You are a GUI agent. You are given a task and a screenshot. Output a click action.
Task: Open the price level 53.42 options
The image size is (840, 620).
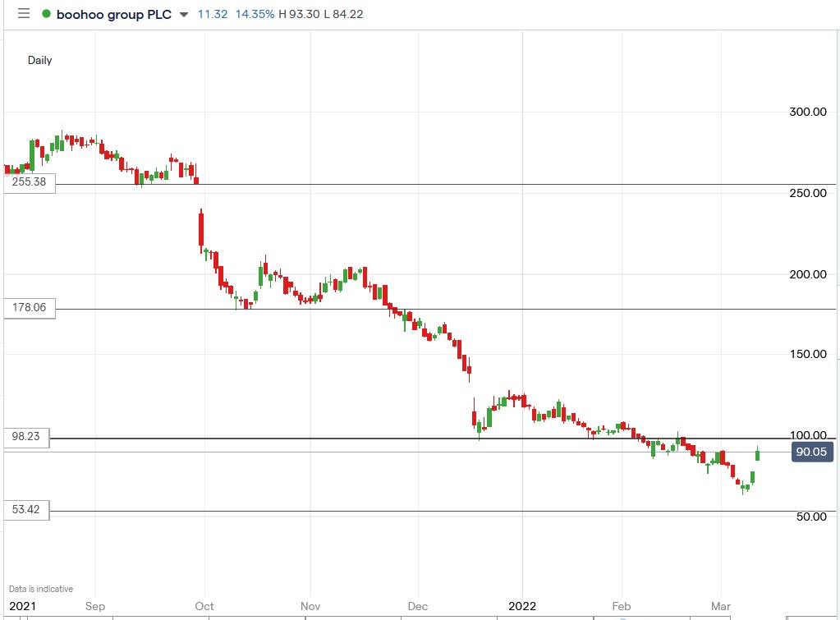(x=27, y=511)
